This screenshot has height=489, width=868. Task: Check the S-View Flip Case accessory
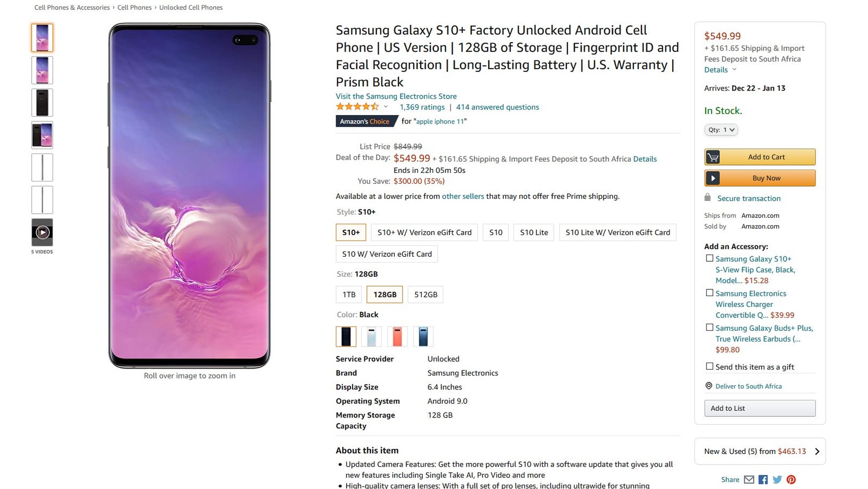pyautogui.click(x=710, y=259)
